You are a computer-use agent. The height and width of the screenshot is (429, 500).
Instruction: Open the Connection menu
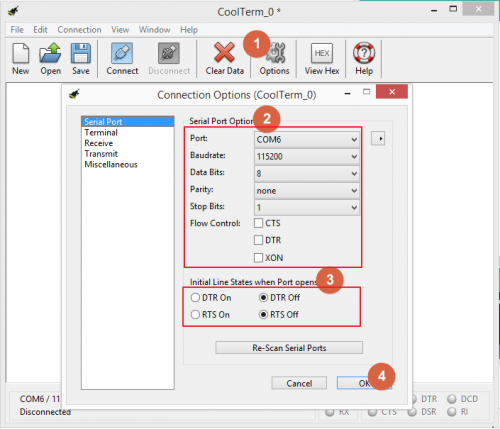click(79, 30)
